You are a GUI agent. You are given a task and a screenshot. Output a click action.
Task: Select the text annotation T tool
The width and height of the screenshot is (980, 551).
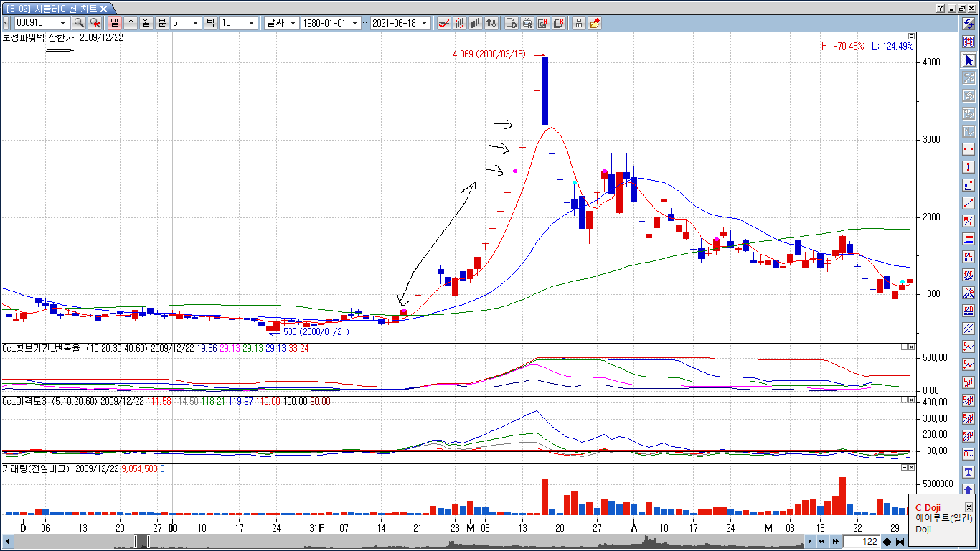pyautogui.click(x=969, y=472)
